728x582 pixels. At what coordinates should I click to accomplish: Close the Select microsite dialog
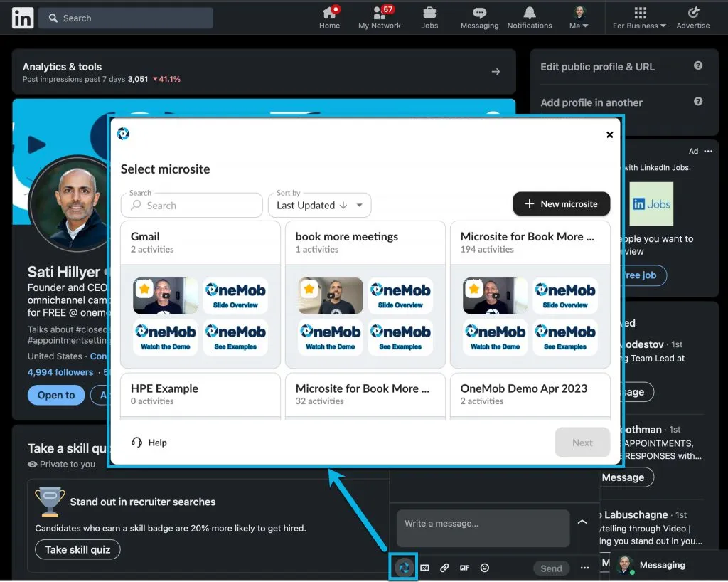click(x=609, y=134)
